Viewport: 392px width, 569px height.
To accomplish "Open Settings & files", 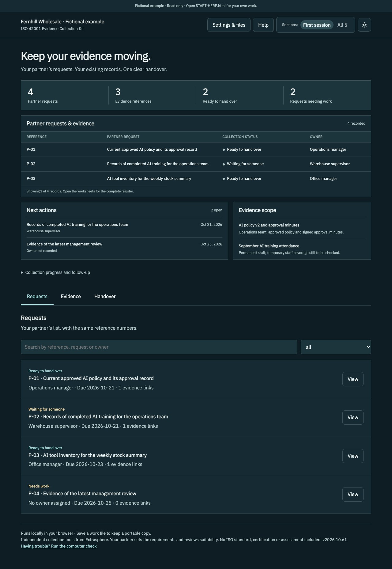I will (x=229, y=25).
